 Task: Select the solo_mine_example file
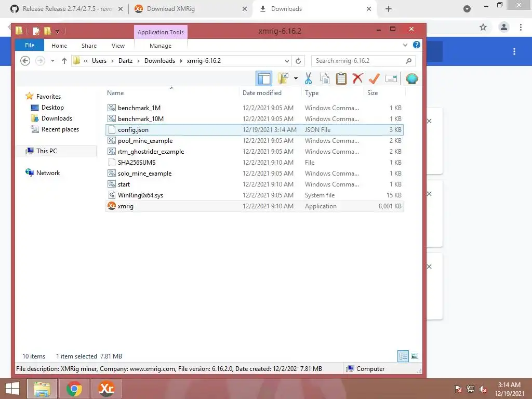(x=255, y=174)
